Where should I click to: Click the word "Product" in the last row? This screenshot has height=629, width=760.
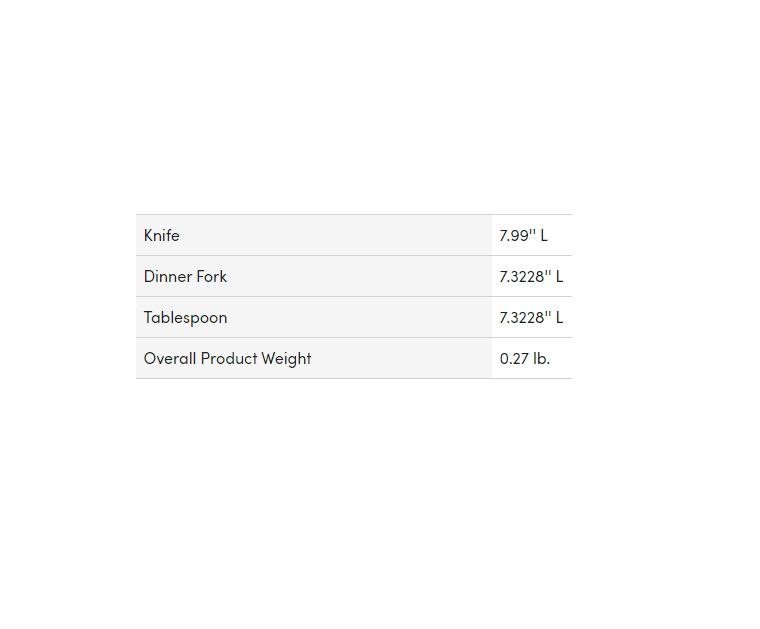229,359
